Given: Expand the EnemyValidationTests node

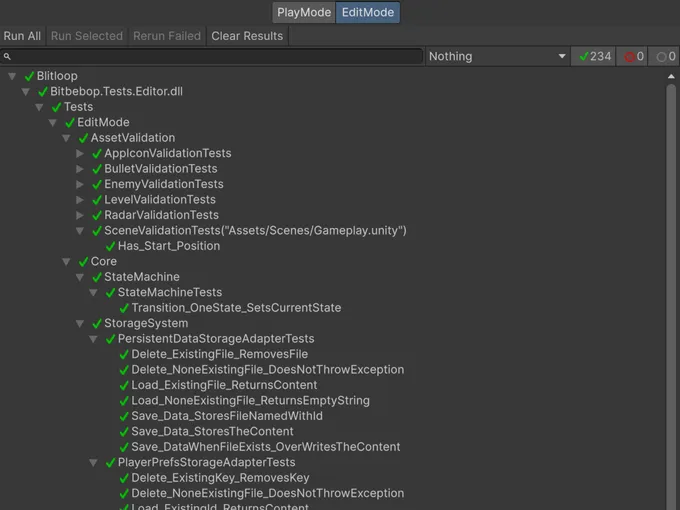Looking at the screenshot, I should (80, 185).
